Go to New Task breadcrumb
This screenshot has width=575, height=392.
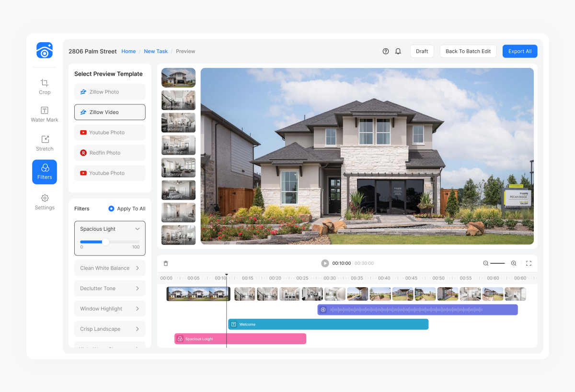(156, 51)
